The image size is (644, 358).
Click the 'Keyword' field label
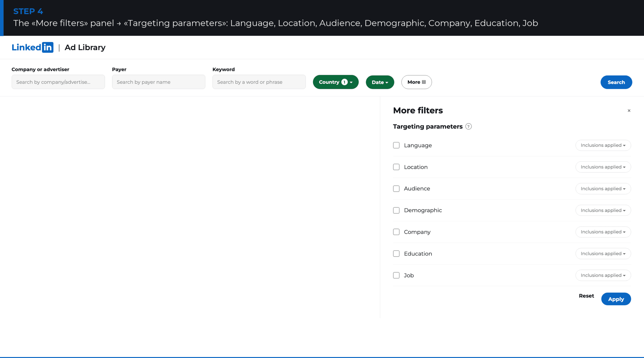(x=223, y=69)
